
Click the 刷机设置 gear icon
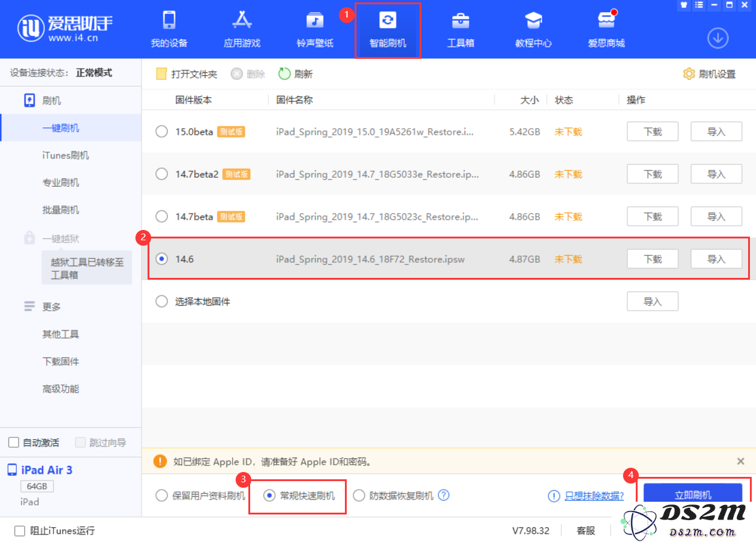(x=689, y=74)
